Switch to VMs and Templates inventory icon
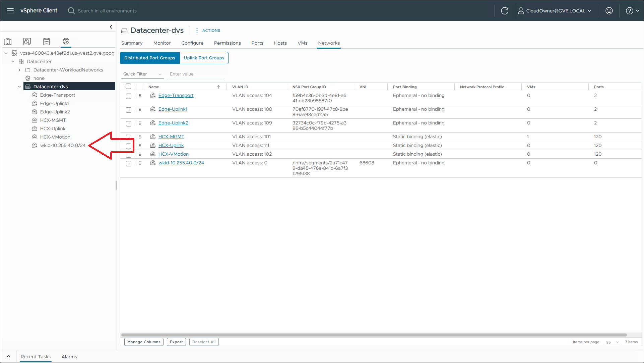644x363 pixels. pos(27,42)
